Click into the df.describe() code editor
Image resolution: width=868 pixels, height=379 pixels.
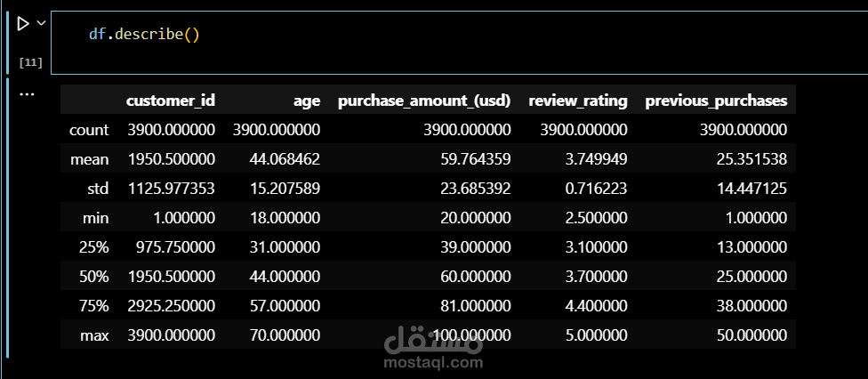pyautogui.click(x=459, y=44)
